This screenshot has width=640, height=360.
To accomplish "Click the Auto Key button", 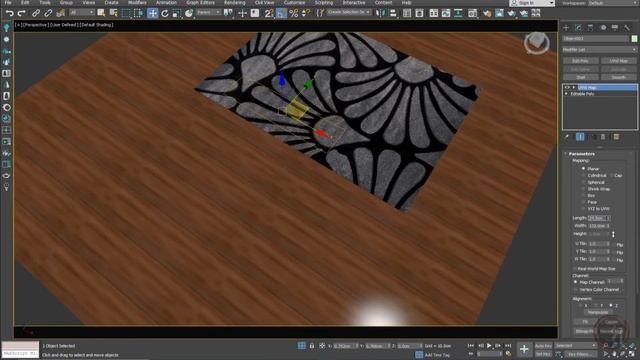I will point(543,346).
